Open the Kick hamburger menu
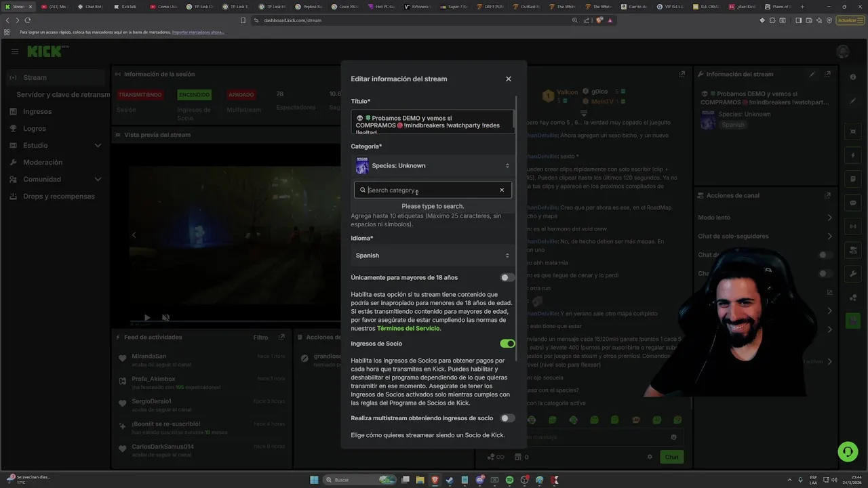The width and height of the screenshot is (868, 488). tap(14, 52)
